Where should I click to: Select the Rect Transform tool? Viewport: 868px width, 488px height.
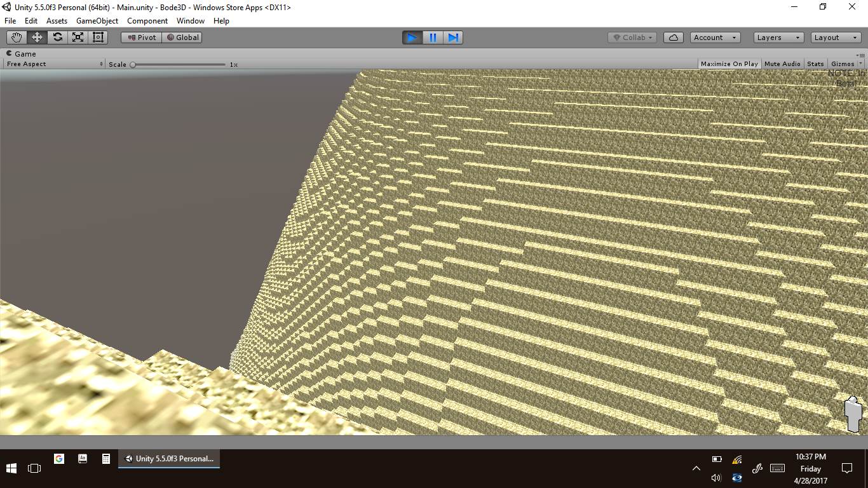(98, 37)
